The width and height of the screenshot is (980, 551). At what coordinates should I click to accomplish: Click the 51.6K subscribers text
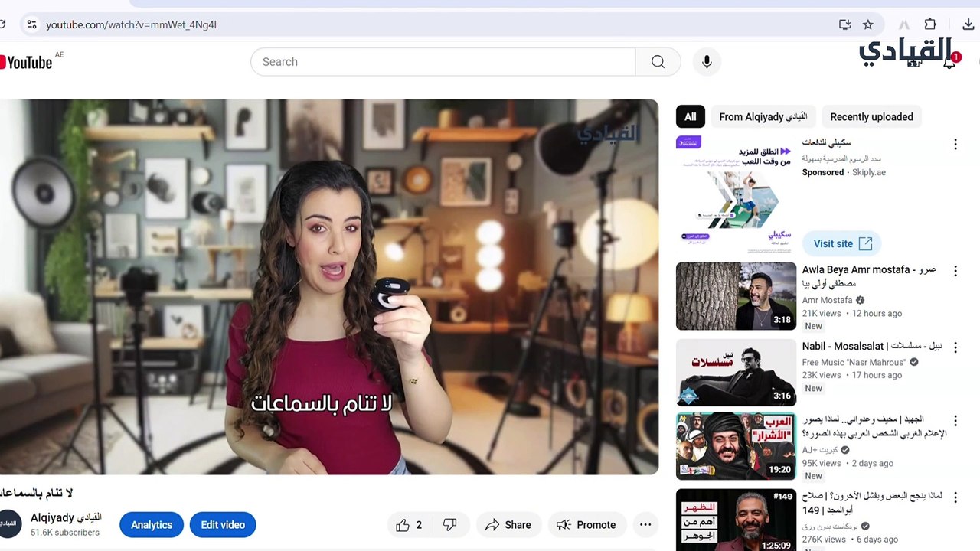(65, 533)
